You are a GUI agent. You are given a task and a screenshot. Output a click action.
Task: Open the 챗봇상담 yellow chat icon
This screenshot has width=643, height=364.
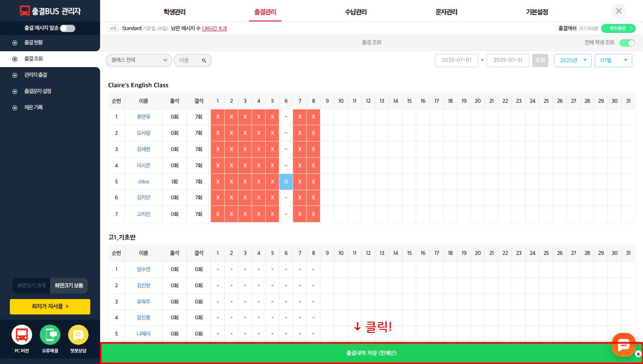(x=78, y=335)
